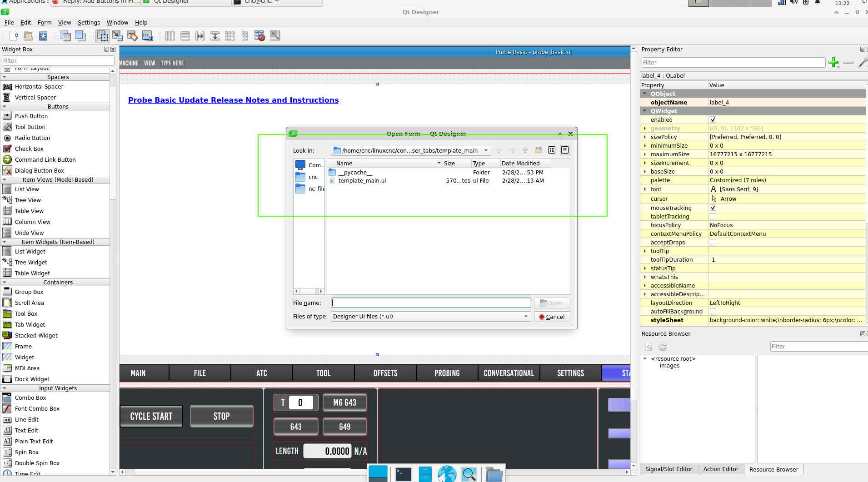Viewport: 868px width, 482px height.
Task: Click the New Form toolbar icon
Action: (x=14, y=36)
